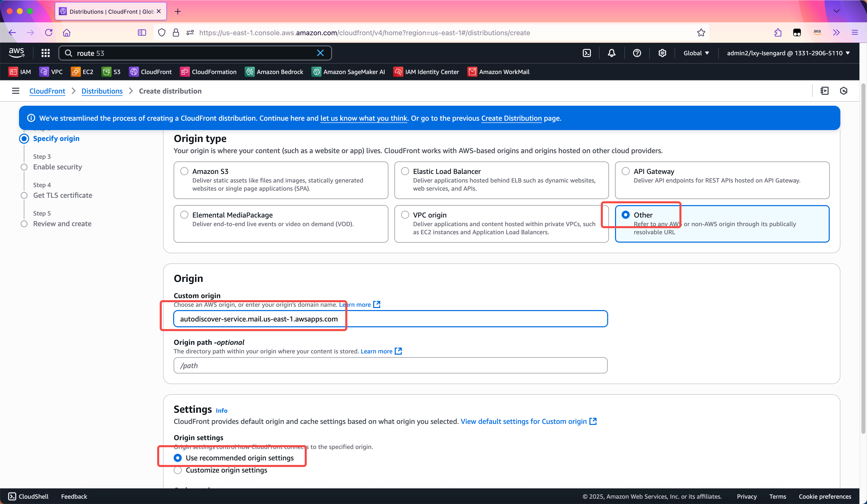The width and height of the screenshot is (867, 504).
Task: Toggle the browser sidebar icon
Action: 142,33
